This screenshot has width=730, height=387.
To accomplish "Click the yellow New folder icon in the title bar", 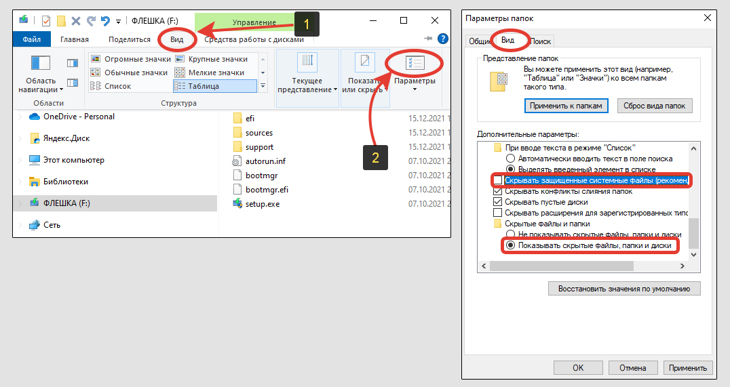I will click(x=61, y=21).
